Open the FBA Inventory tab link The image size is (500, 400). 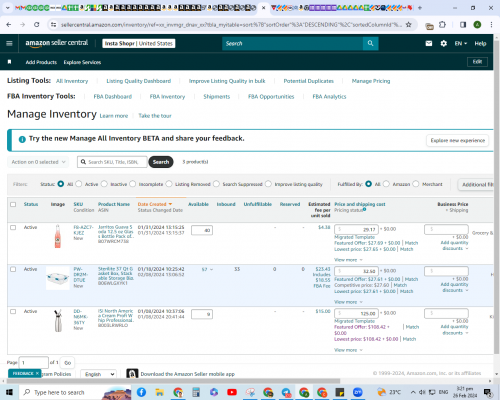(167, 97)
